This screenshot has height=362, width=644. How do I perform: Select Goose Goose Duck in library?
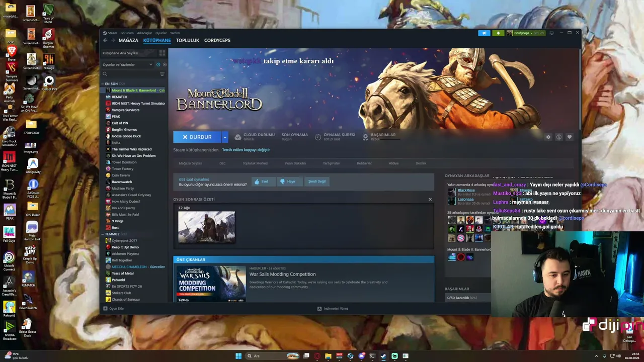[126, 136]
